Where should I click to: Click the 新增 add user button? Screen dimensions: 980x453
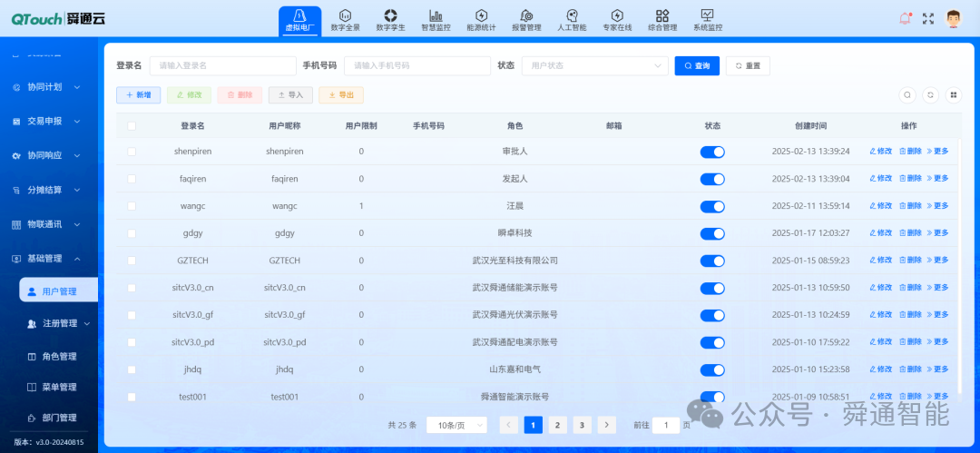[138, 95]
